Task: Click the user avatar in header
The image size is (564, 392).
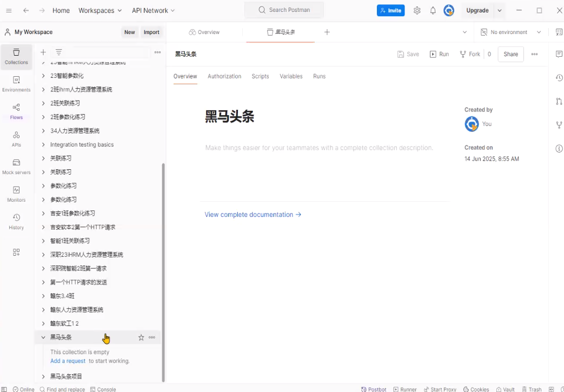Action: (448, 10)
